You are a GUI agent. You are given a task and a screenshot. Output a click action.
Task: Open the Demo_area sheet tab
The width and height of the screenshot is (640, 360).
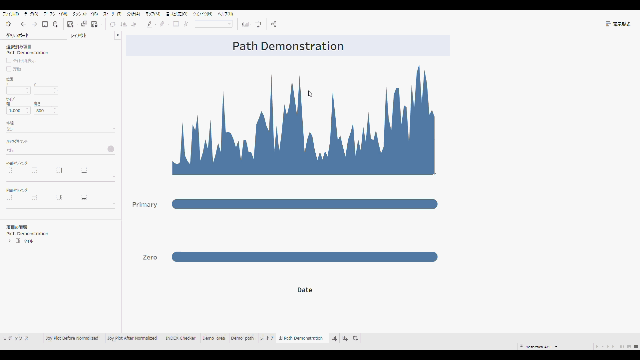coord(213,338)
